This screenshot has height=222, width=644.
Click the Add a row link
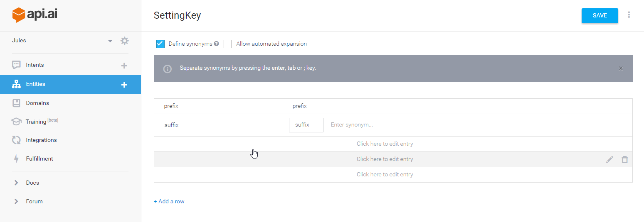click(x=169, y=201)
